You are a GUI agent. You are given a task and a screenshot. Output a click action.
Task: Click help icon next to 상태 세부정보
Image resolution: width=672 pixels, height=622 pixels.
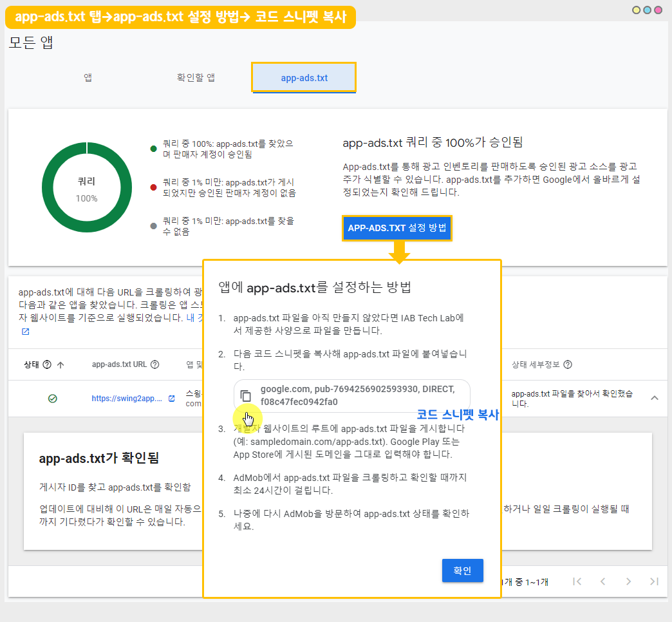pyautogui.click(x=568, y=365)
